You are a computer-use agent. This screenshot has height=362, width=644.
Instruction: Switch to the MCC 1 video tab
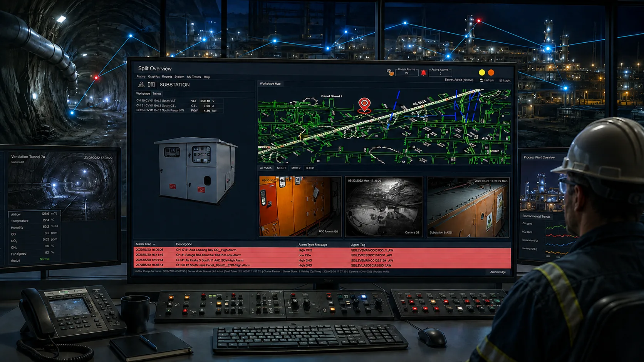point(281,168)
